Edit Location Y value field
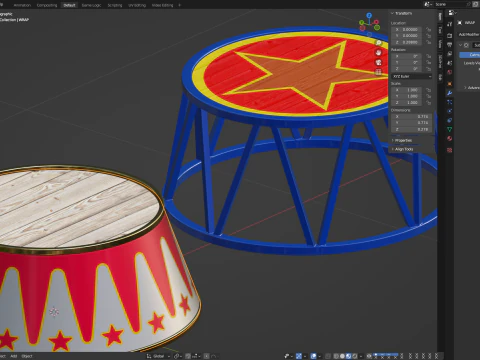The image size is (480, 360). point(407,36)
